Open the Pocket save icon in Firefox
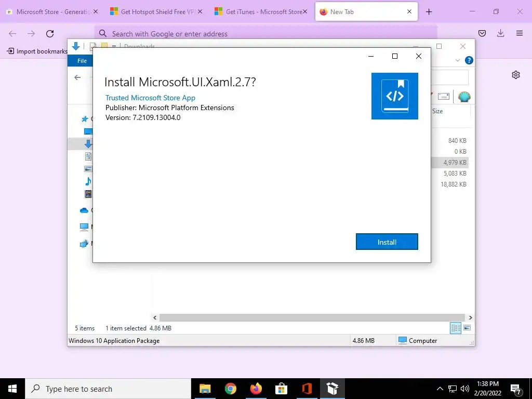Screen dimensions: 532x399 click(x=482, y=33)
